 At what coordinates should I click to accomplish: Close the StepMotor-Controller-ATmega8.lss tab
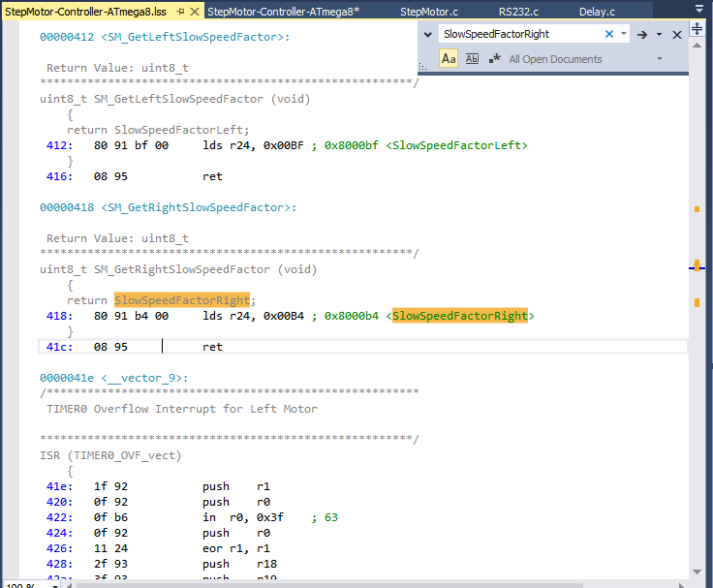coord(195,12)
